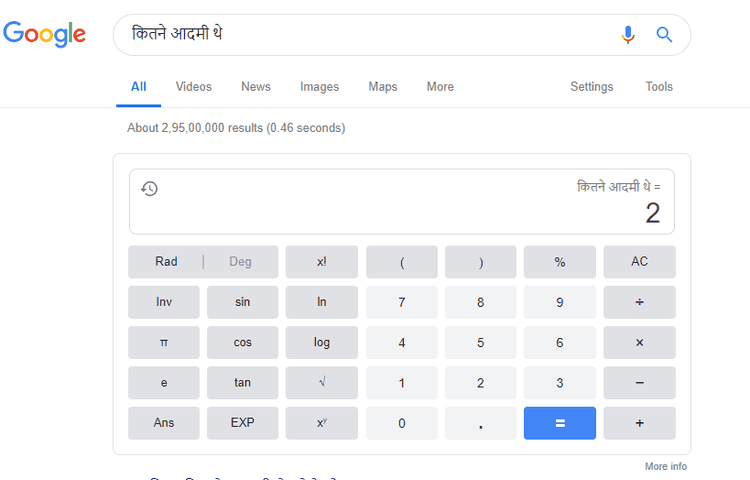Screen dimensions: 750x480
Task: Click into the search query field
Action: click(x=360, y=35)
